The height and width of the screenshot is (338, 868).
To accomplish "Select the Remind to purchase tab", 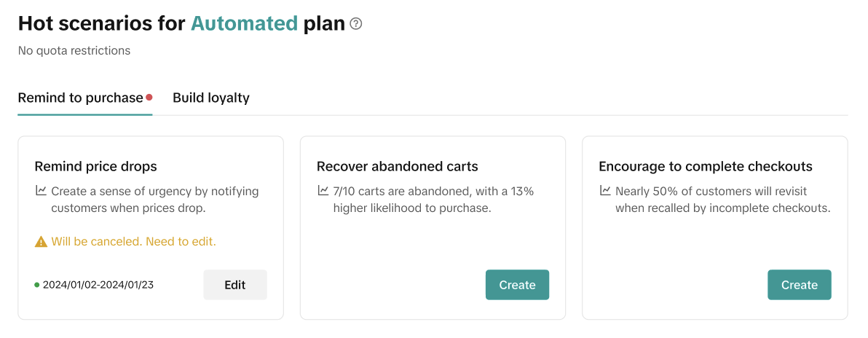I will tap(80, 98).
